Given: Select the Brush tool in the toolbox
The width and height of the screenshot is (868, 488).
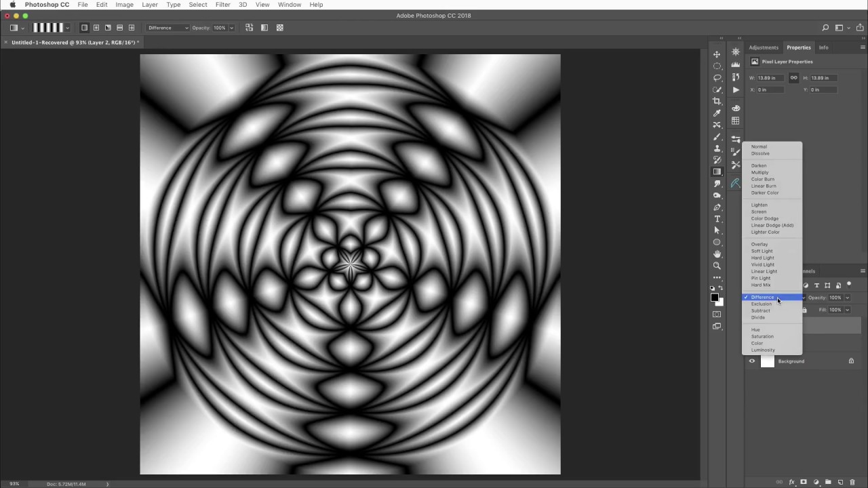Looking at the screenshot, I should (x=717, y=137).
